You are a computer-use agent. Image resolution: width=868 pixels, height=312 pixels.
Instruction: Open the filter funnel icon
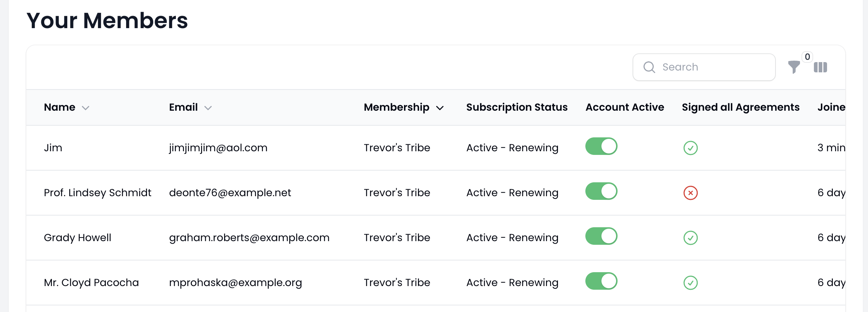click(793, 67)
